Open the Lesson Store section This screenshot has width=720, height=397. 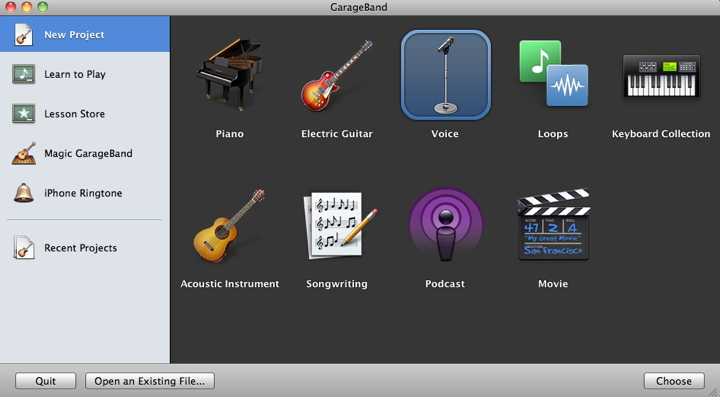pos(85,113)
